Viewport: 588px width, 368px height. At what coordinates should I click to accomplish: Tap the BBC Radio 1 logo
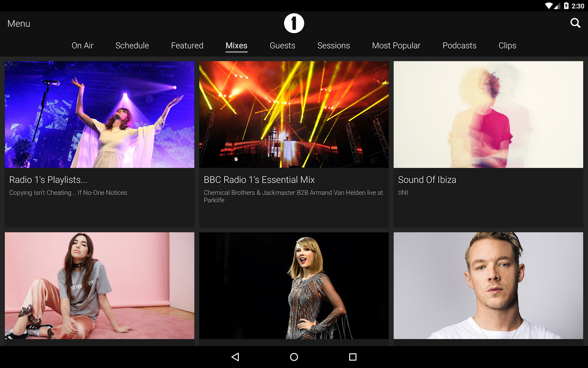point(294,23)
